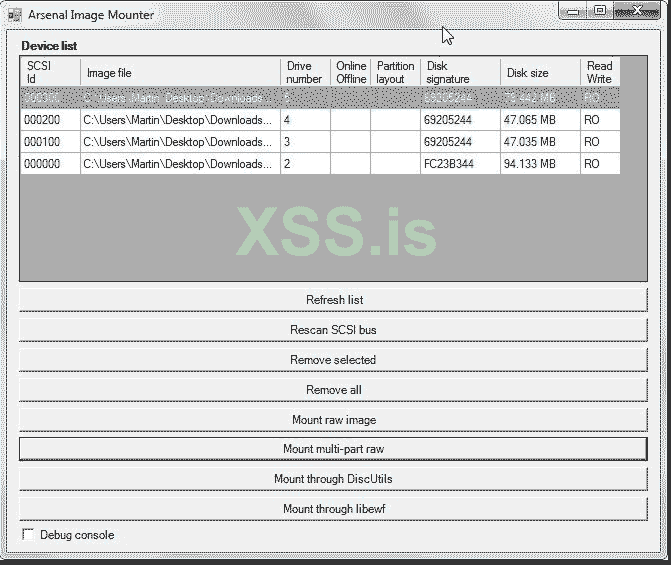Mount image through DiscUtils
Image resolution: width=671 pixels, height=565 pixels.
point(333,479)
